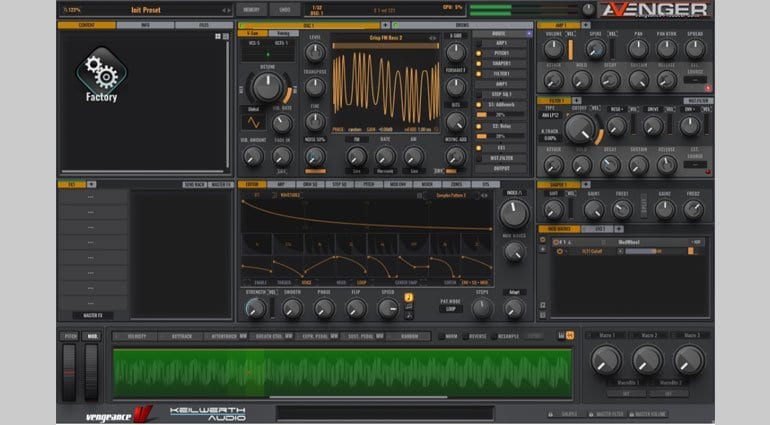Toggle the SHAPER1 route LED
Viewport: 770px width, 425px height.
click(x=478, y=63)
